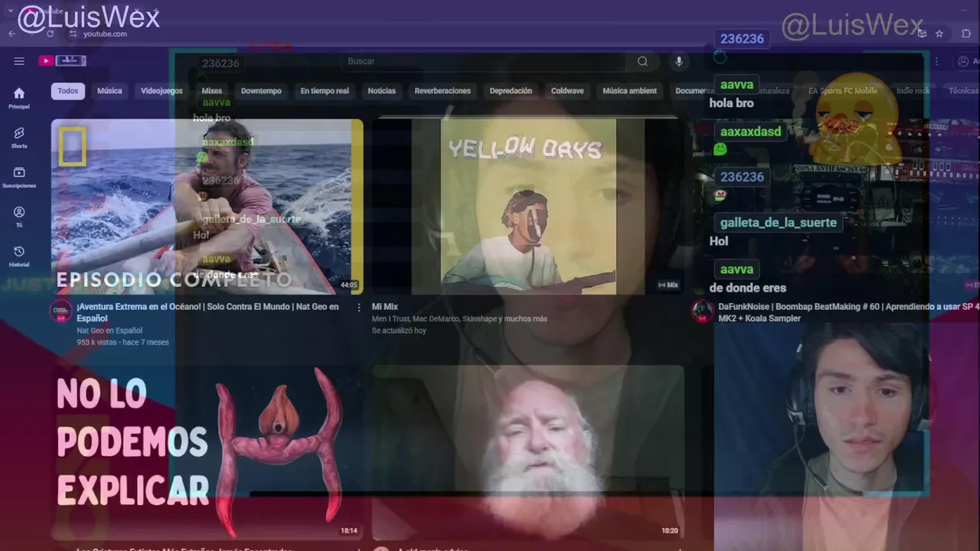Viewport: 980px width, 551px height.
Task: Click the 18:14 duration badge
Action: (x=348, y=530)
